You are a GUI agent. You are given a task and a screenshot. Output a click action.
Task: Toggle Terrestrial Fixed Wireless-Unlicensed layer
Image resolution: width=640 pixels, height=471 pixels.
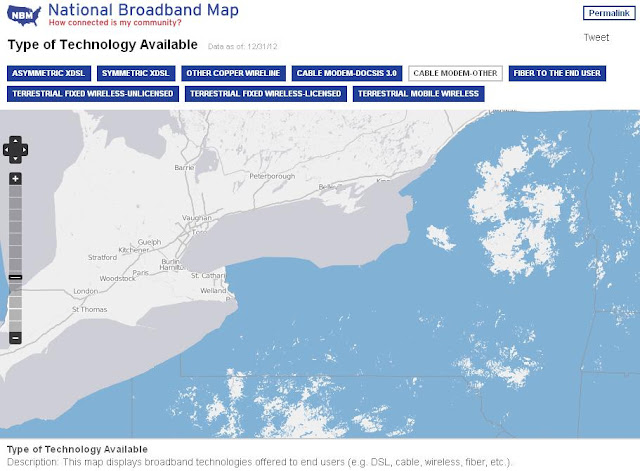[93, 93]
